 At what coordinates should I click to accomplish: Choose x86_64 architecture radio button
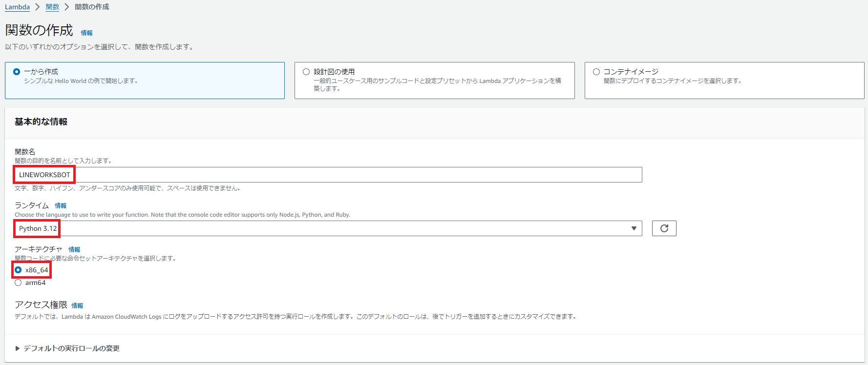[x=18, y=270]
